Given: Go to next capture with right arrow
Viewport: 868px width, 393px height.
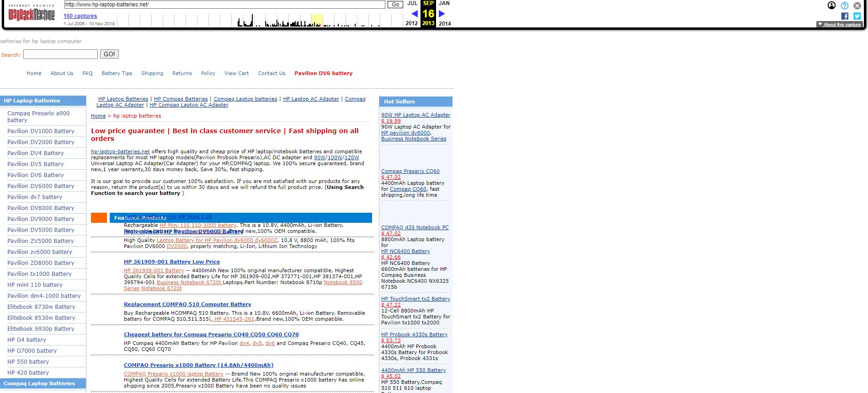Looking at the screenshot, I should tap(442, 14).
